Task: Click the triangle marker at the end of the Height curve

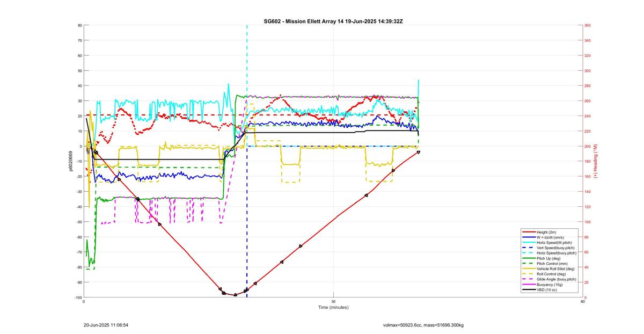Action: [418, 153]
